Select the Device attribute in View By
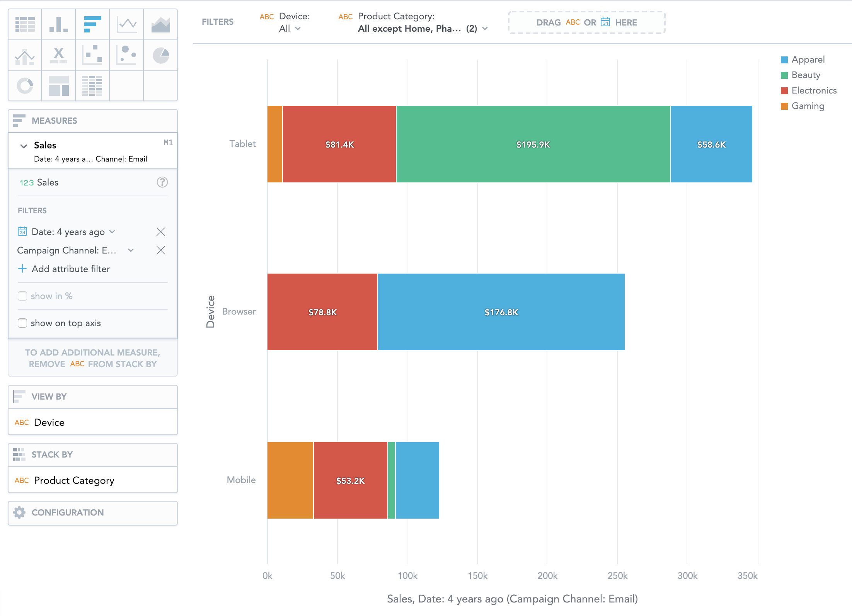This screenshot has width=852, height=616. pyautogui.click(x=93, y=422)
